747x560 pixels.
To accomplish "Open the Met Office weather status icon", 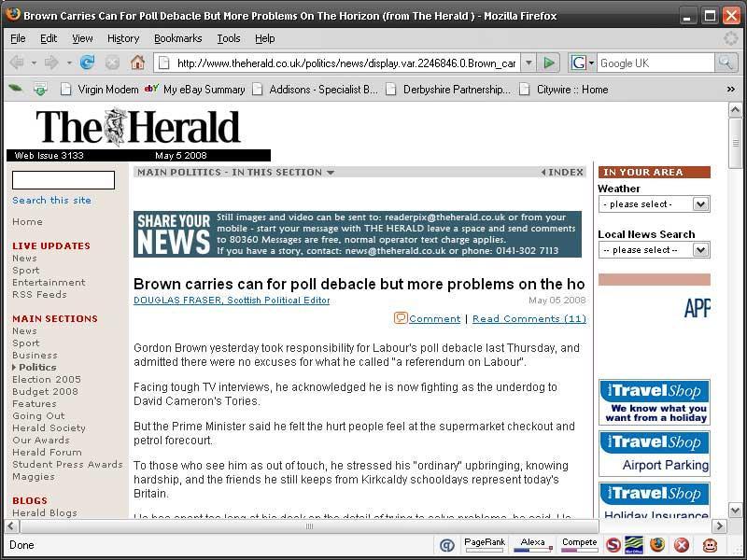I will tap(634, 545).
